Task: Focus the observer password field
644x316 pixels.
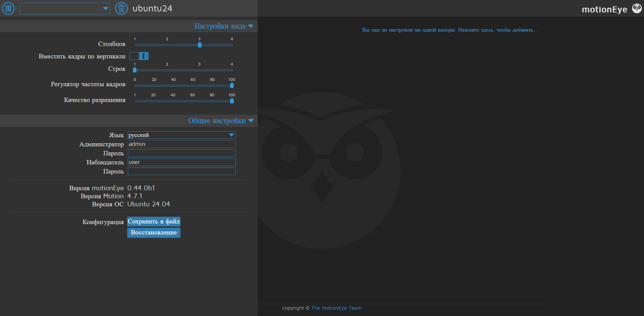Action: [x=181, y=171]
